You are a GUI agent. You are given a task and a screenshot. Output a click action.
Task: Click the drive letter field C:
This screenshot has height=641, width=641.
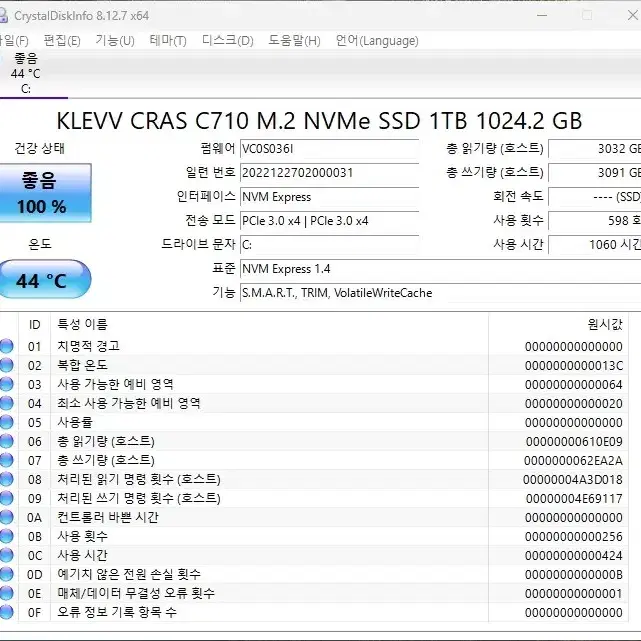(x=329, y=245)
